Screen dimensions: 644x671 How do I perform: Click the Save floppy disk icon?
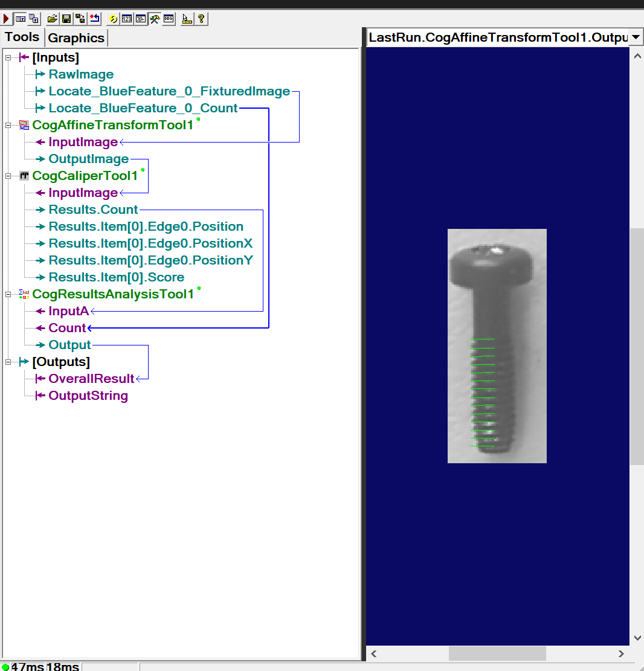pyautogui.click(x=66, y=19)
